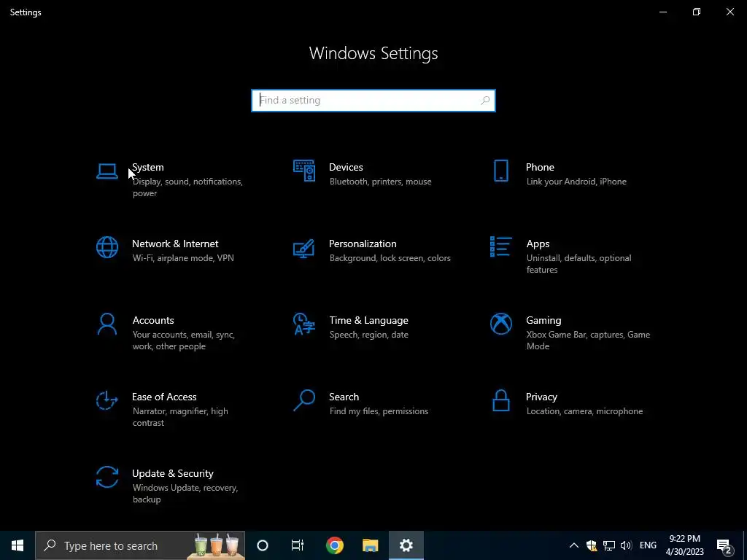Click 'Xbox Game Bar, captures, Game Mode' text
The height and width of the screenshot is (560, 747).
coord(588,341)
